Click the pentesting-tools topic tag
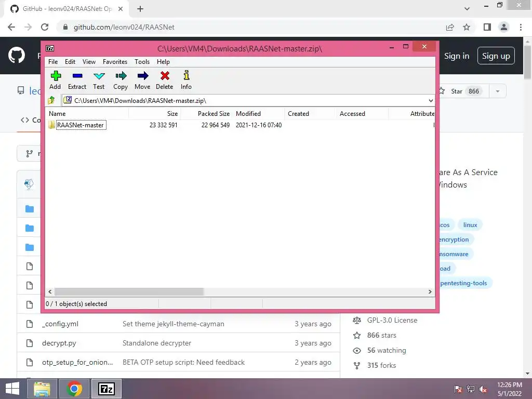Viewport: 532px width, 399px height. coord(463,283)
